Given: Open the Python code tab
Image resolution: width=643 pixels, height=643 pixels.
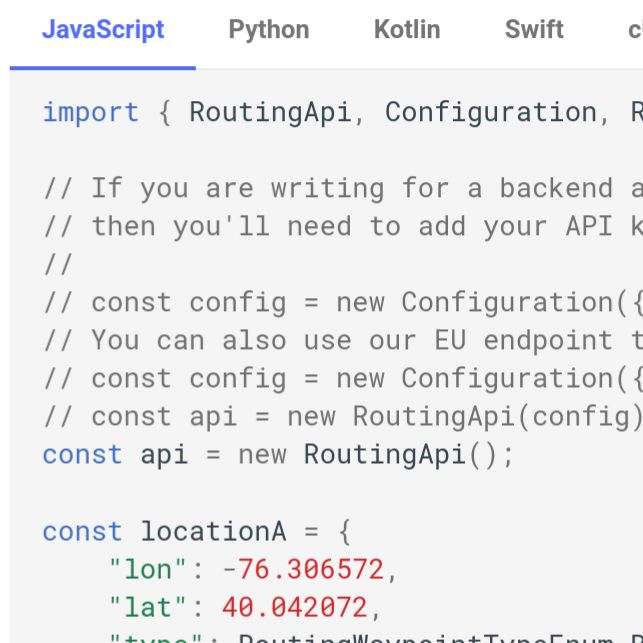Looking at the screenshot, I should [x=269, y=30].
